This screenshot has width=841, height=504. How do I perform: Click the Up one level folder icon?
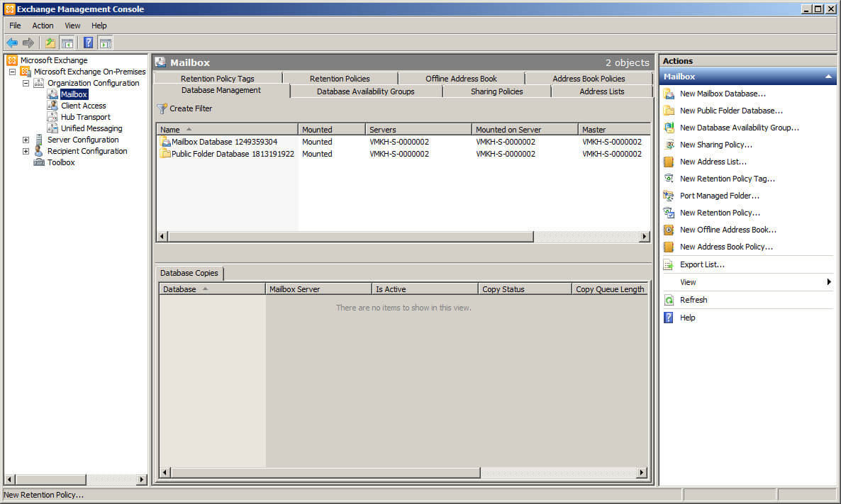(x=50, y=43)
